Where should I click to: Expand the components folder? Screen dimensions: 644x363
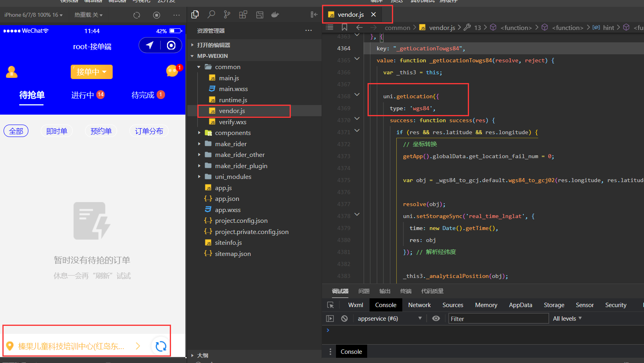coord(233,133)
